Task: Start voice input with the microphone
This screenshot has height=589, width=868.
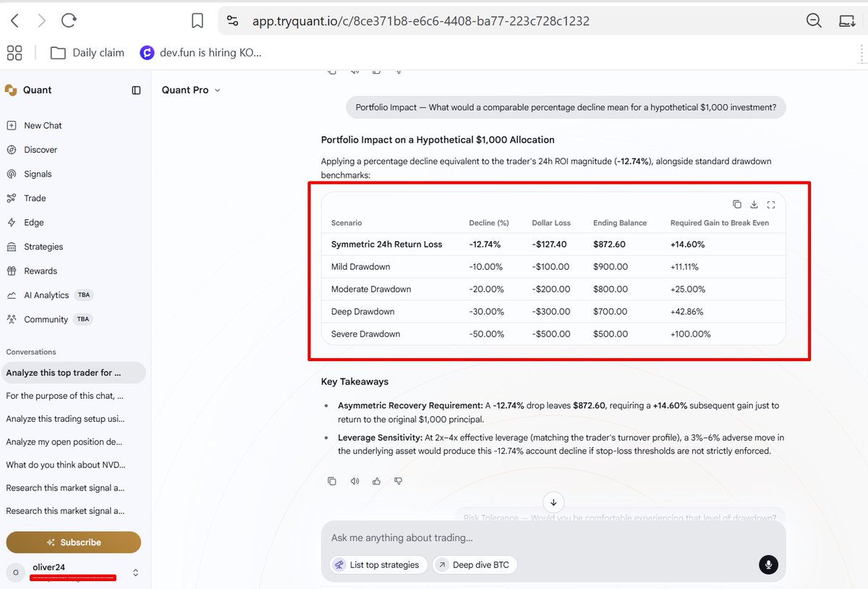Action: click(x=768, y=565)
